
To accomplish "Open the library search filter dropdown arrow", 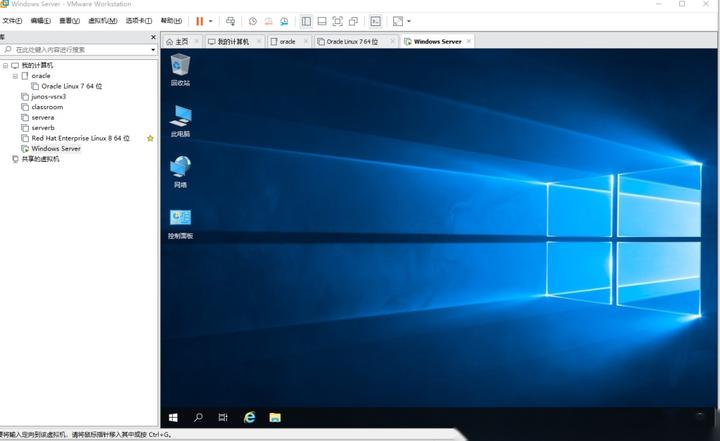I will click(153, 50).
